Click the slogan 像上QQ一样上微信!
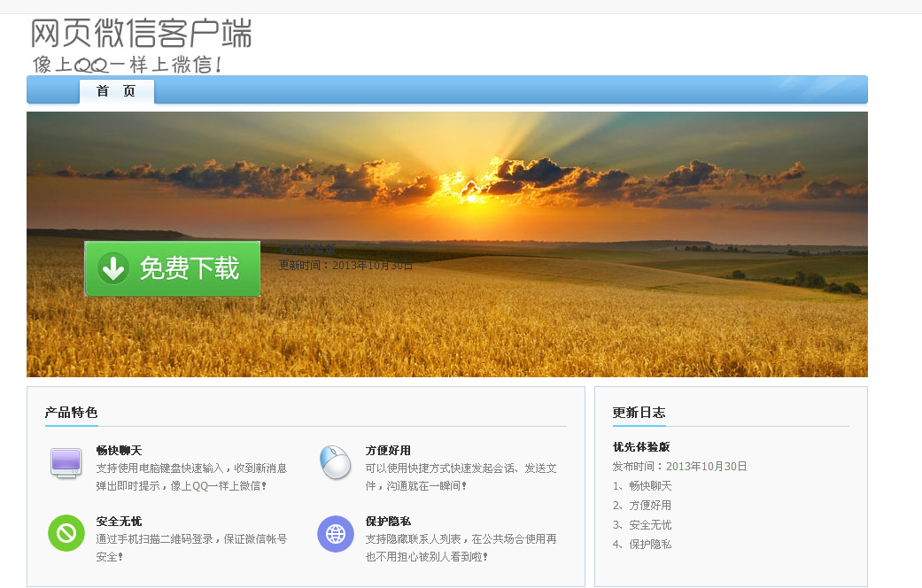Viewport: 922px width, 588px height. click(x=127, y=64)
